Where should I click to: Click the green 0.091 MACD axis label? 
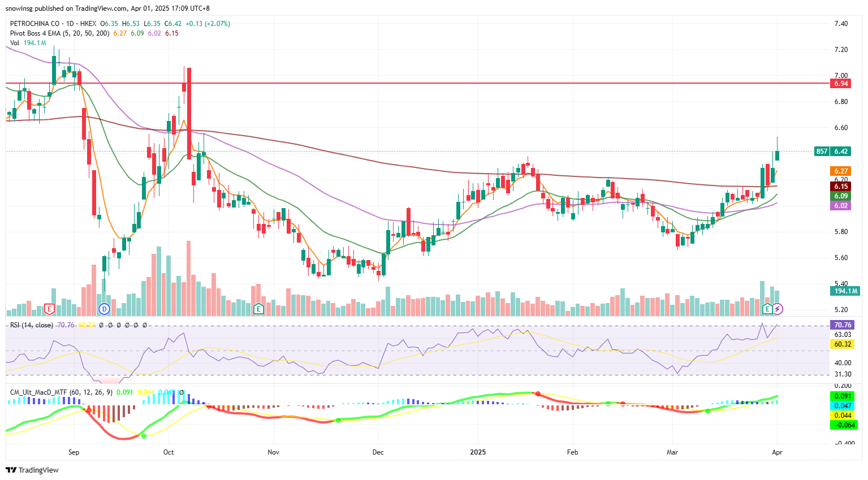[x=843, y=396]
